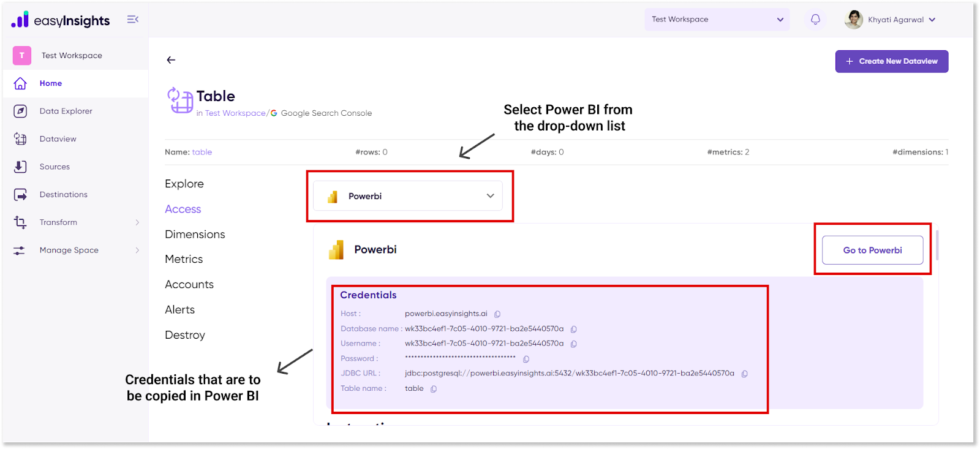Click the #dimensions: 1 stat
The height and width of the screenshot is (449, 980).
coord(920,152)
